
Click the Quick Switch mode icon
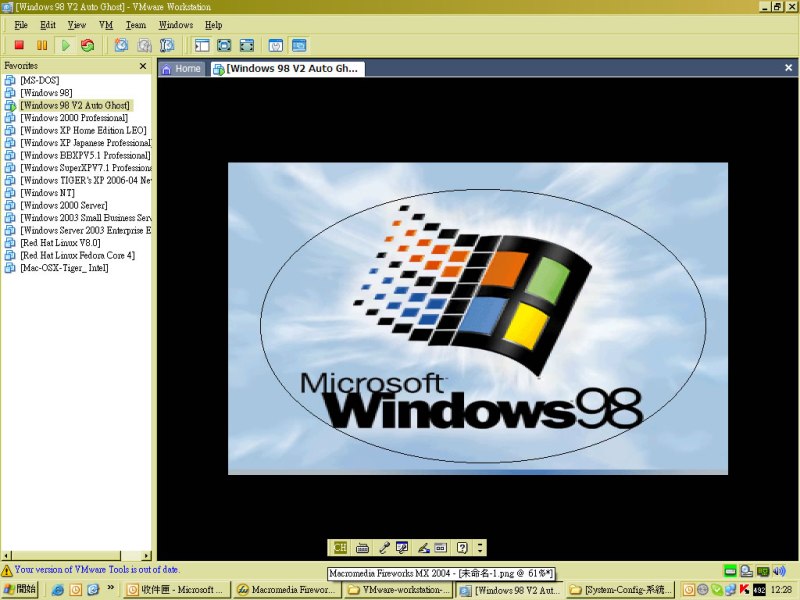224,45
